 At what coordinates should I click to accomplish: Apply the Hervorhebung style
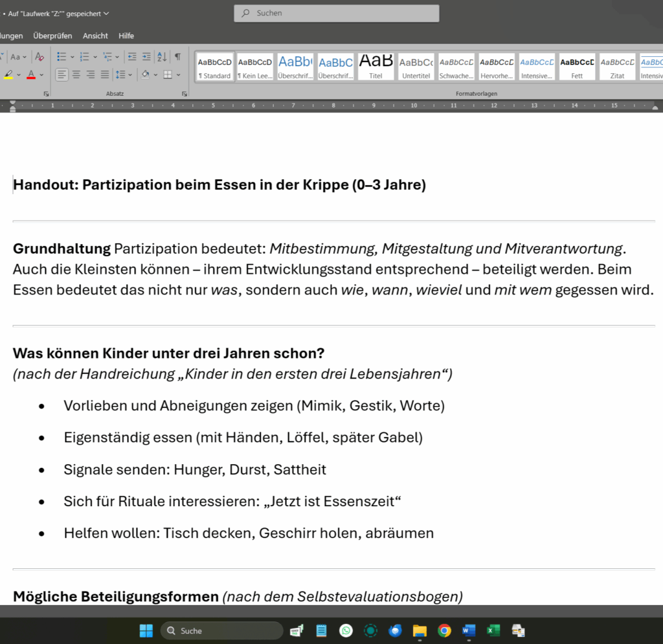497,67
